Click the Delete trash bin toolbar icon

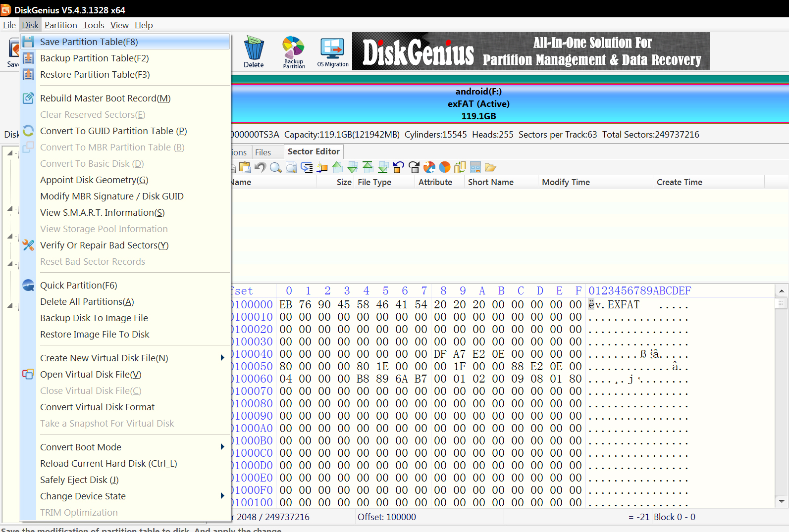[254, 51]
